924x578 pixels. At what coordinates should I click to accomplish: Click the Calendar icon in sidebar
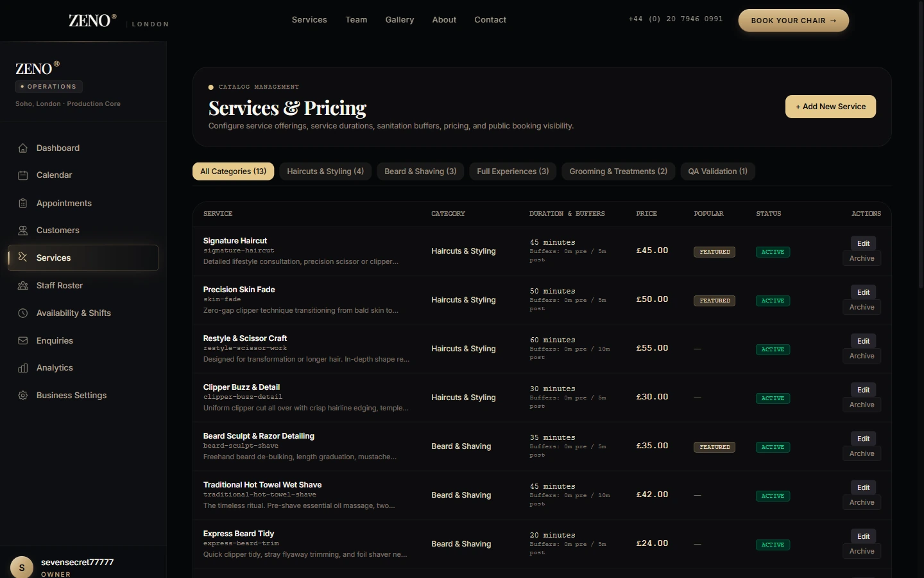coord(23,175)
